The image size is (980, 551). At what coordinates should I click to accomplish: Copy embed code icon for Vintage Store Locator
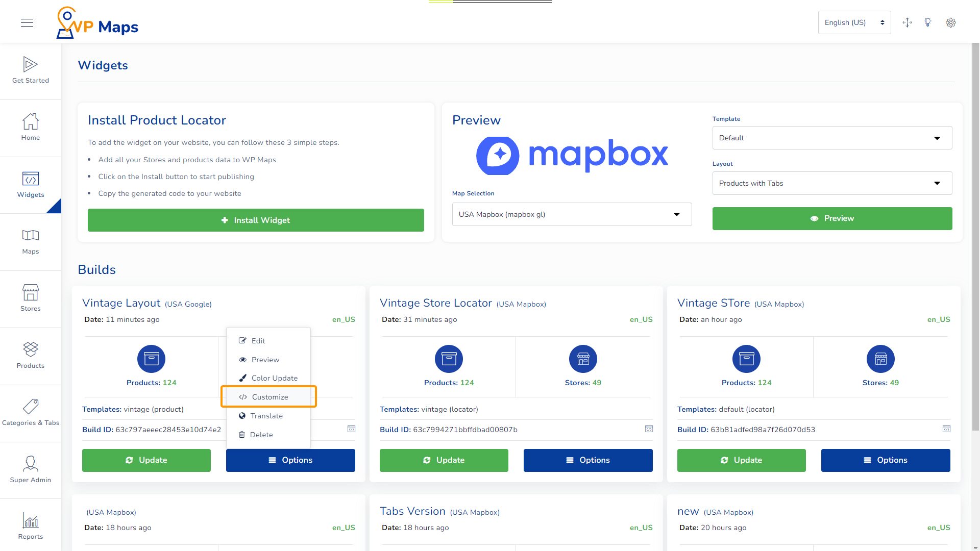pyautogui.click(x=649, y=429)
